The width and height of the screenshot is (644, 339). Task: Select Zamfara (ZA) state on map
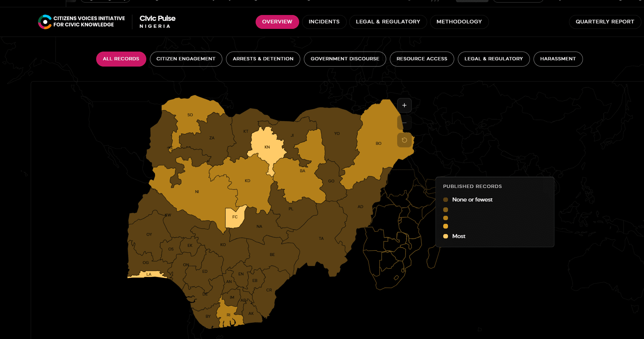tap(212, 138)
